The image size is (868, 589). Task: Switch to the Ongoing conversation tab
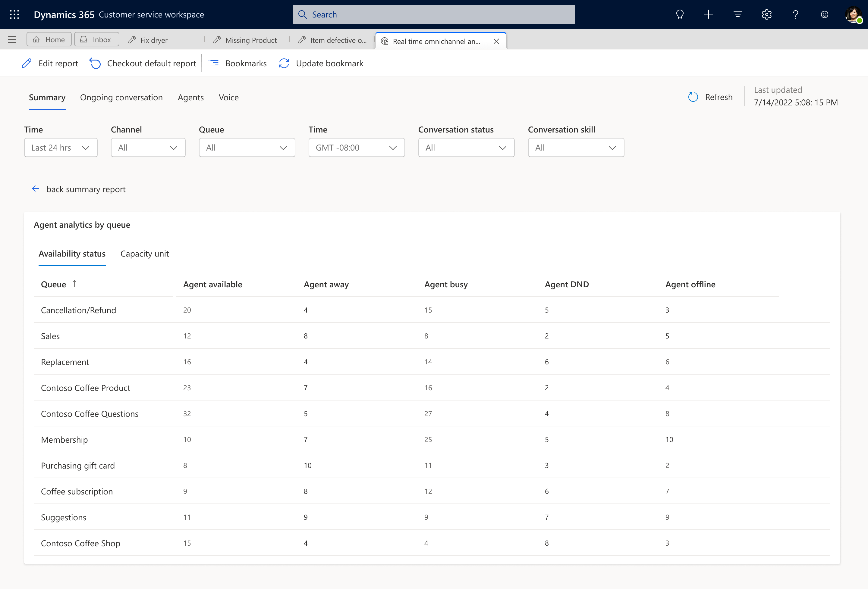point(121,97)
